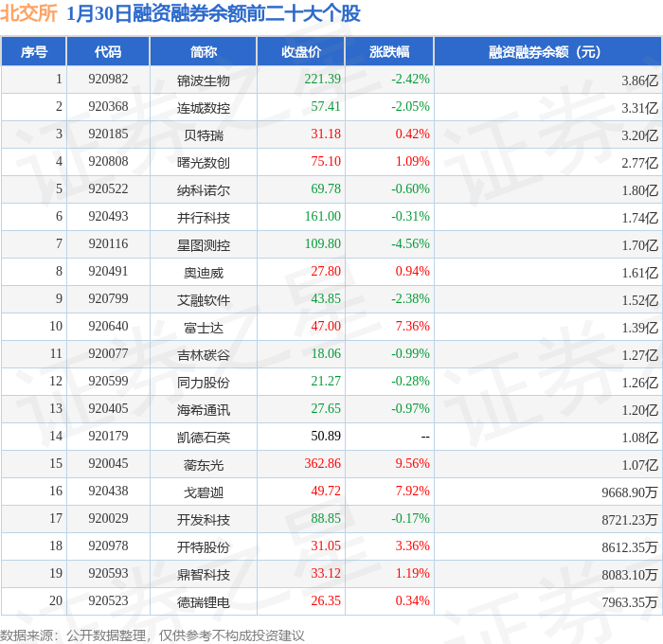Select stock name 海希通讯
Screen dimensions: 663x644
(204, 410)
